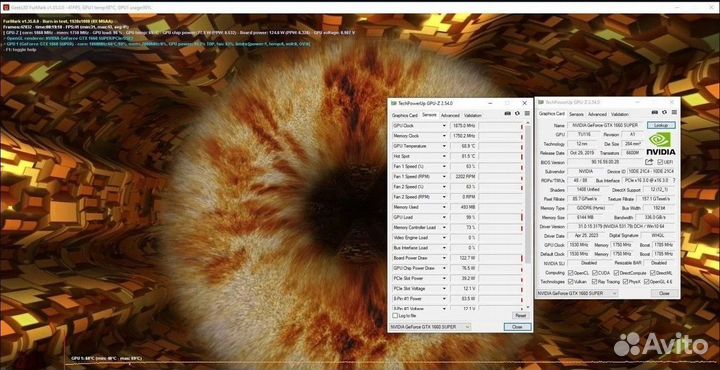Toggle the OpenGL 4.6 checkbox
Image resolution: width=720 pixels, height=370 pixels.
[x=647, y=281]
